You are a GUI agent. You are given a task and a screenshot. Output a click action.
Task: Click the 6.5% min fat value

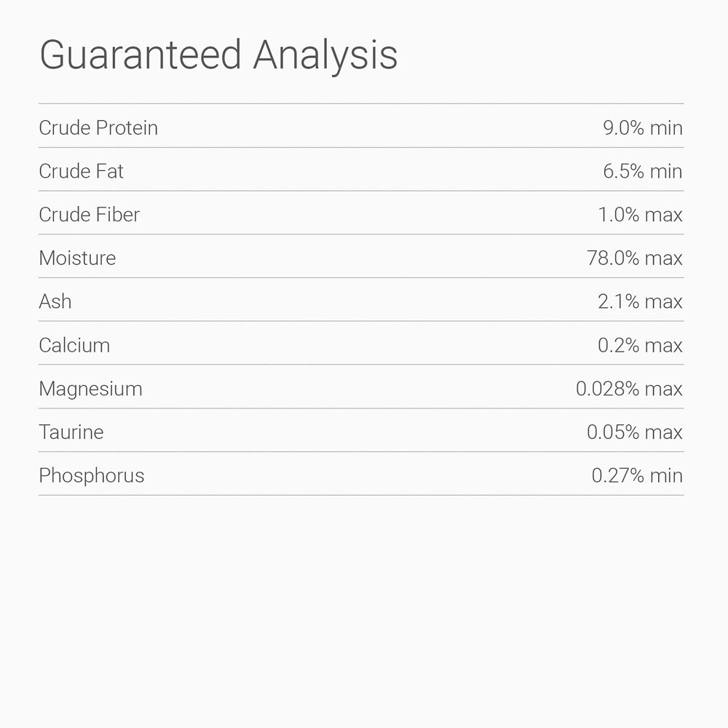point(642,172)
